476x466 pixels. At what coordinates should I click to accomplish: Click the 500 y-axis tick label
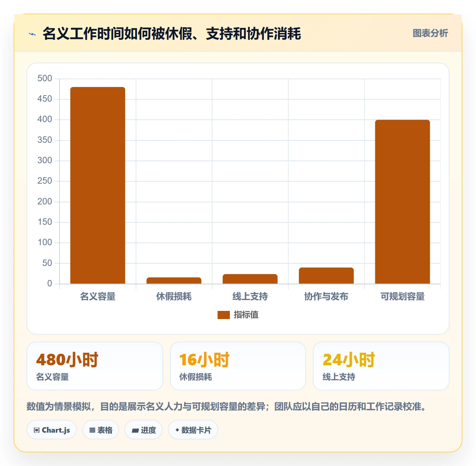45,79
